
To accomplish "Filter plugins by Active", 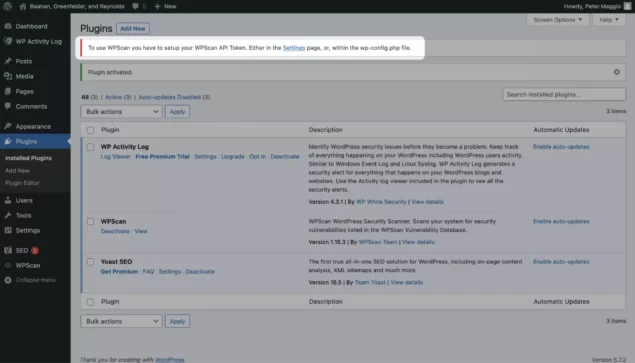I will (x=113, y=97).
